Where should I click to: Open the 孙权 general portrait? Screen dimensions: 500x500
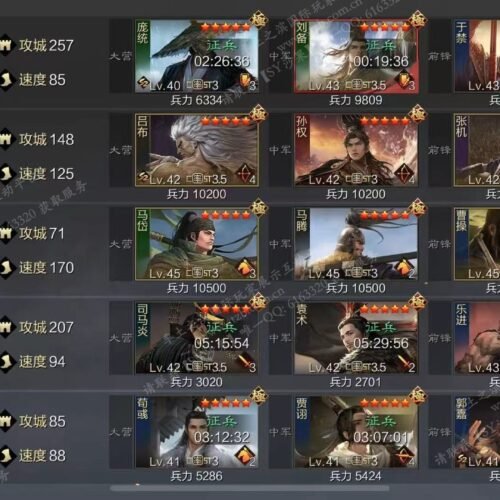(356, 150)
